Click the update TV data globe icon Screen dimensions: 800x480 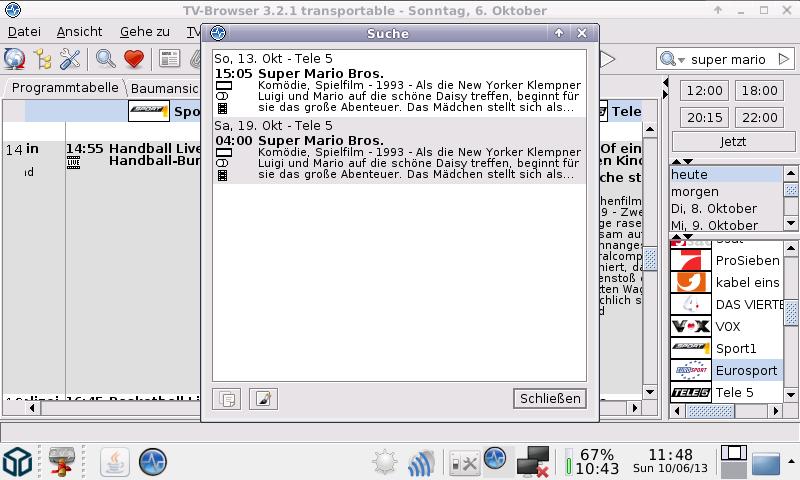(14, 59)
